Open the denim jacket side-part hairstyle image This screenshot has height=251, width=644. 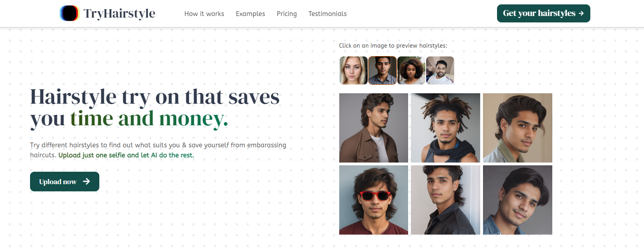517,200
